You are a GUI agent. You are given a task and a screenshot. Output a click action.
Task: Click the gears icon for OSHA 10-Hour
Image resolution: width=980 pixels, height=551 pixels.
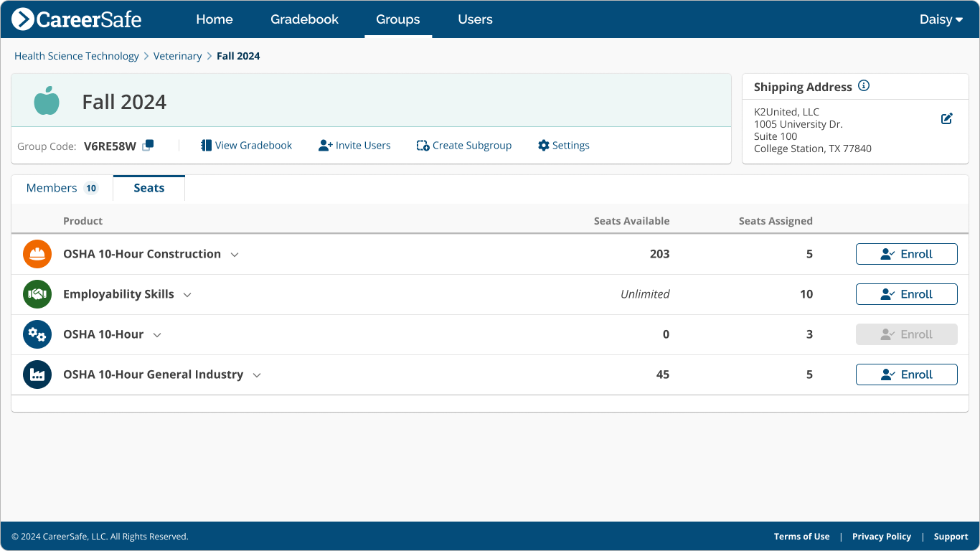pyautogui.click(x=37, y=334)
